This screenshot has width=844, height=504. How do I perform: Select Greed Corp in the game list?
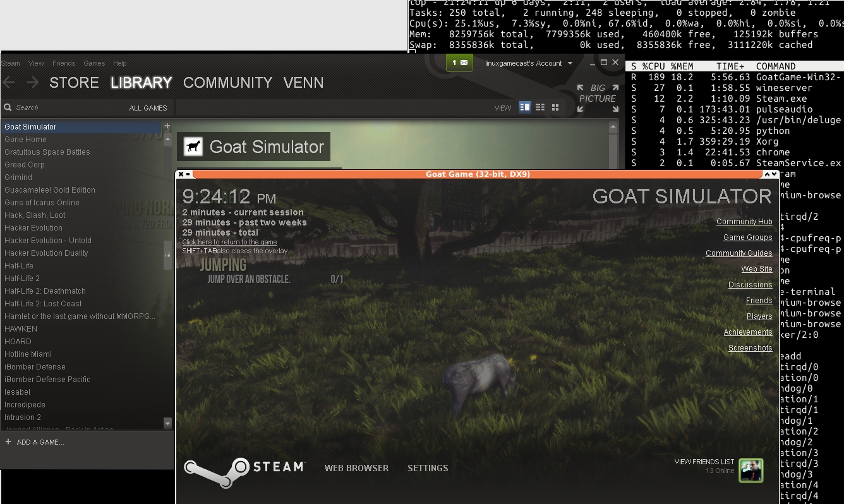click(81, 165)
